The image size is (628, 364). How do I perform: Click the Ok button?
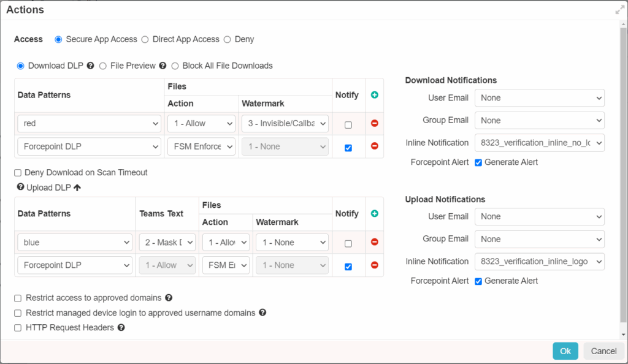pos(565,351)
